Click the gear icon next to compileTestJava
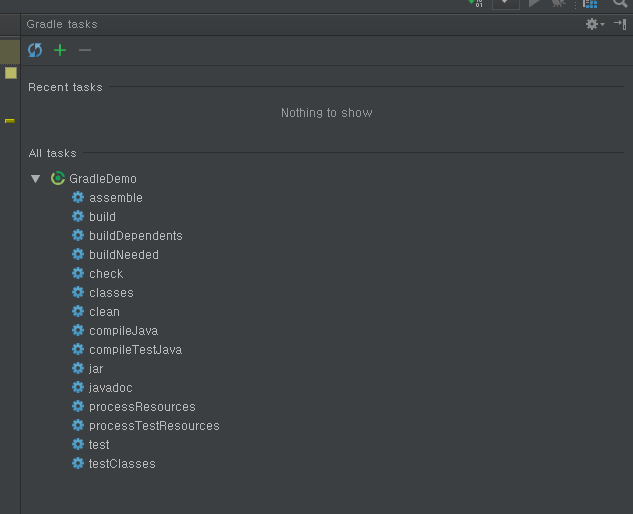The height and width of the screenshot is (514, 633). (78, 349)
